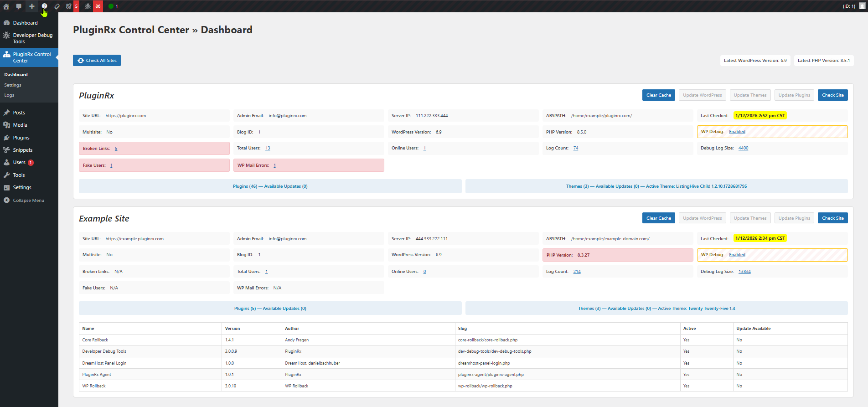Clear Cache for PluginRx site

(x=658, y=95)
